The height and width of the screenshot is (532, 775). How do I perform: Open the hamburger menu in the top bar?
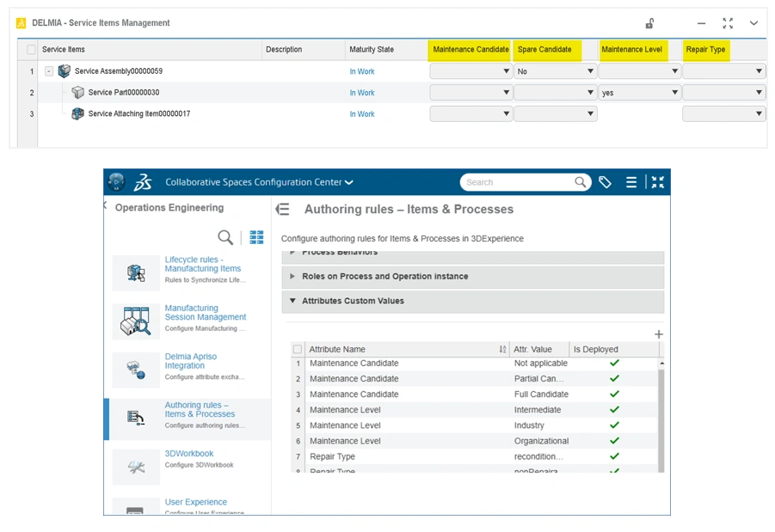631,182
